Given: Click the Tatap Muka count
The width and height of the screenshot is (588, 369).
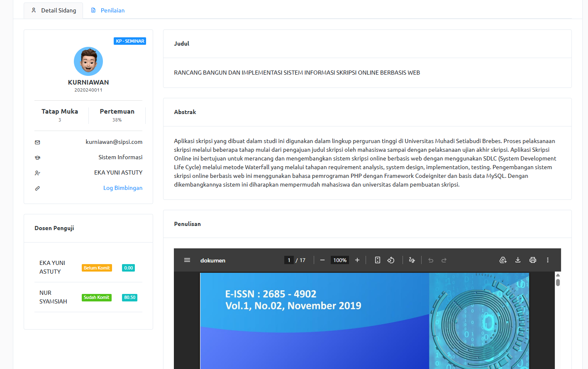Looking at the screenshot, I should click(x=60, y=120).
